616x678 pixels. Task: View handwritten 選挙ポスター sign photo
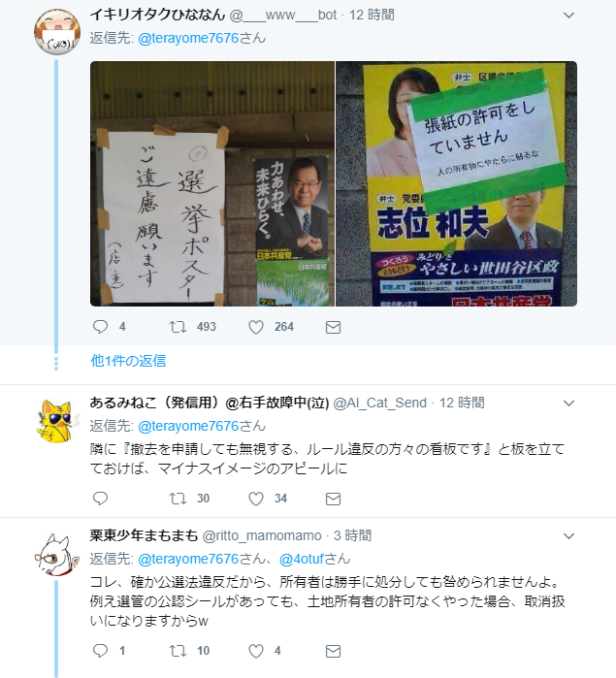pyautogui.click(x=212, y=183)
